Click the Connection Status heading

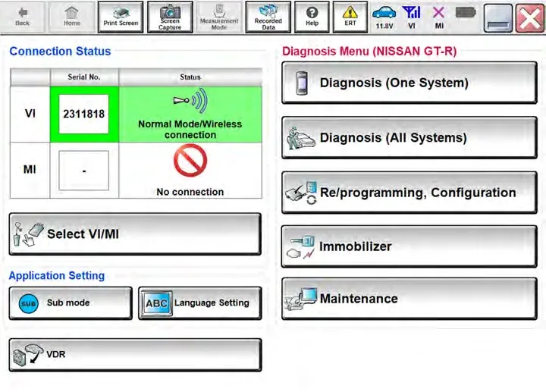pos(60,51)
